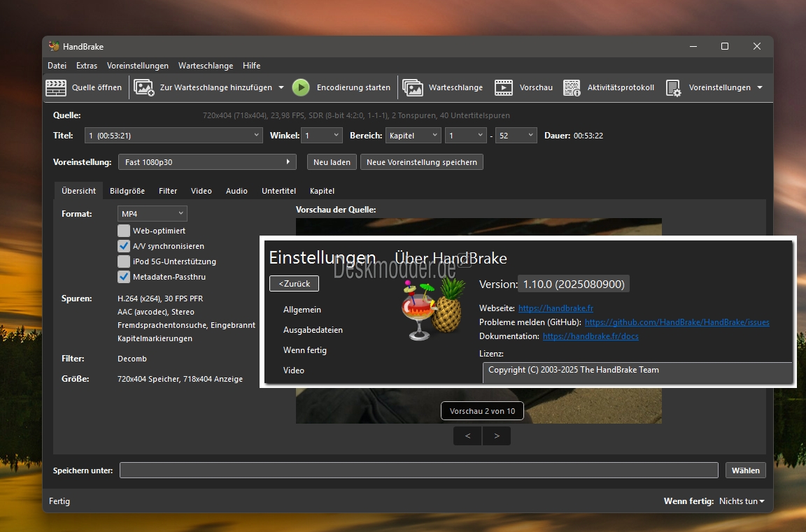The height and width of the screenshot is (532, 806).
Task: Click the Wählen button
Action: click(x=745, y=470)
